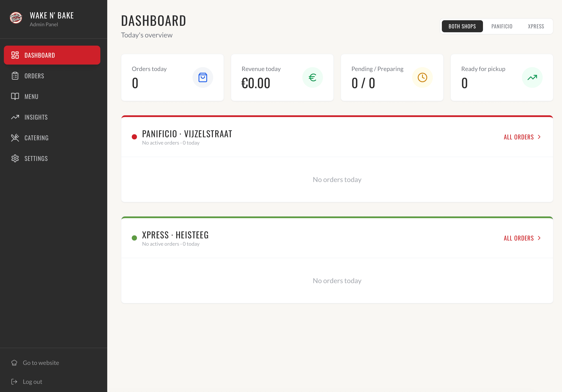This screenshot has width=562, height=392.
Task: Click the trend arrow icon on Ready for pickup
Action: pos(532,77)
